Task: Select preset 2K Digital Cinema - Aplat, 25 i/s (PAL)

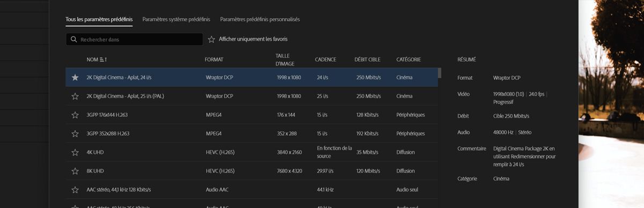Action: (125, 96)
